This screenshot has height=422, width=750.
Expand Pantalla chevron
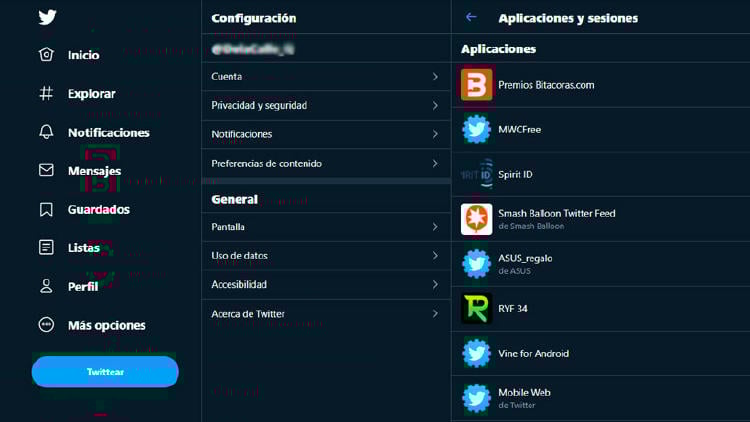(x=435, y=227)
